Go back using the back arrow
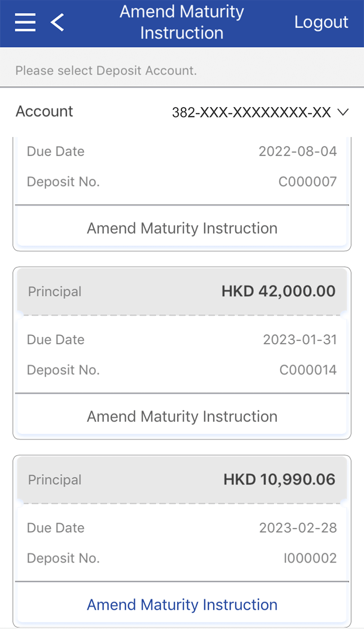This screenshot has height=629, width=364. click(58, 22)
